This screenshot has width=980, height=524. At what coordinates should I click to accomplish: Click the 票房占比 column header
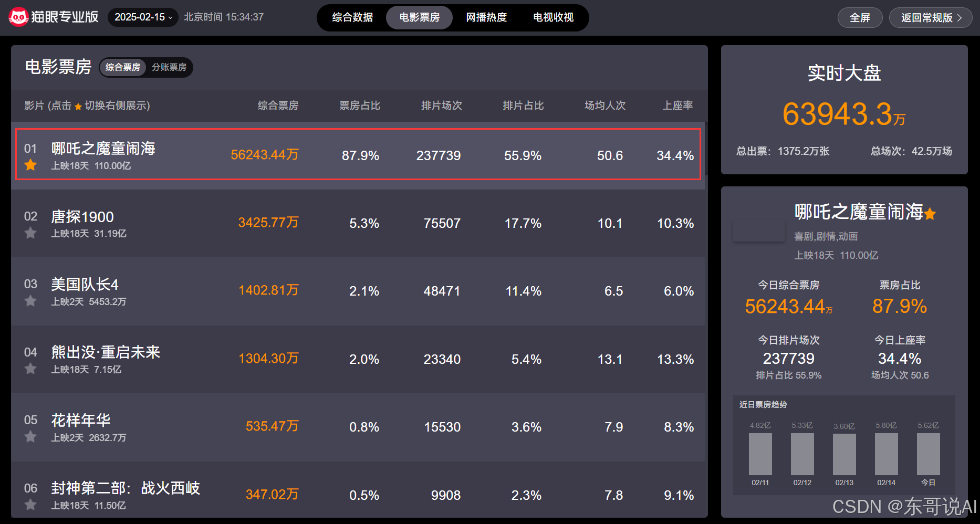coord(360,106)
